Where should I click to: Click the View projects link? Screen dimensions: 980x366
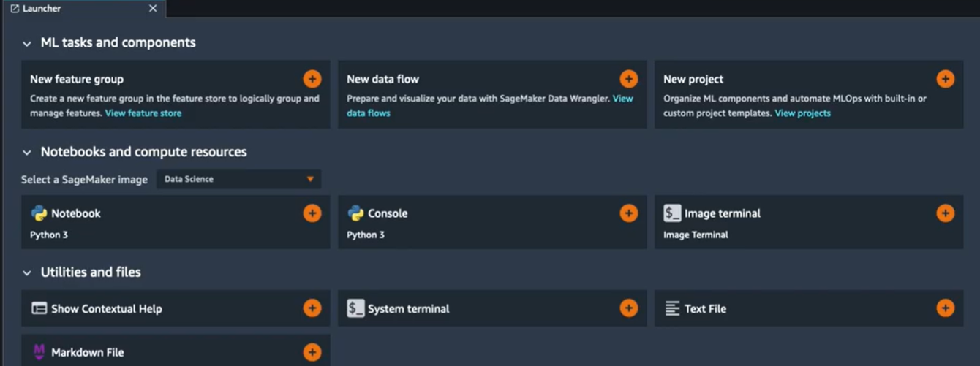[x=802, y=113]
